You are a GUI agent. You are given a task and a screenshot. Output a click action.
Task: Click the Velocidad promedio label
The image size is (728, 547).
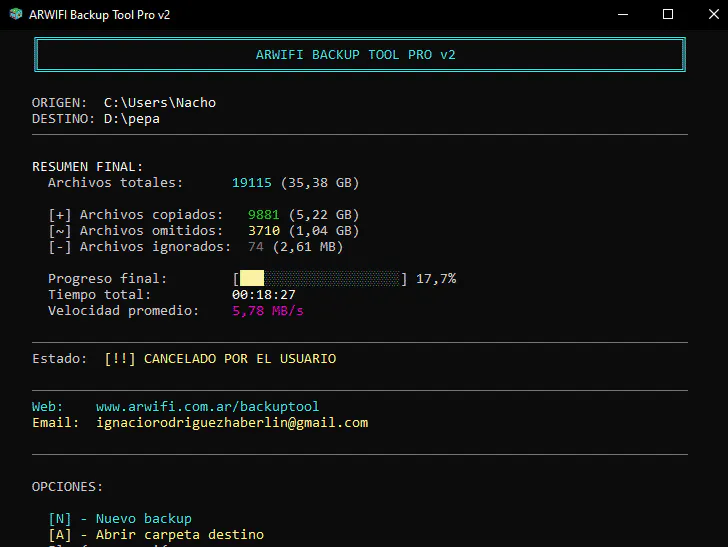[124, 311]
